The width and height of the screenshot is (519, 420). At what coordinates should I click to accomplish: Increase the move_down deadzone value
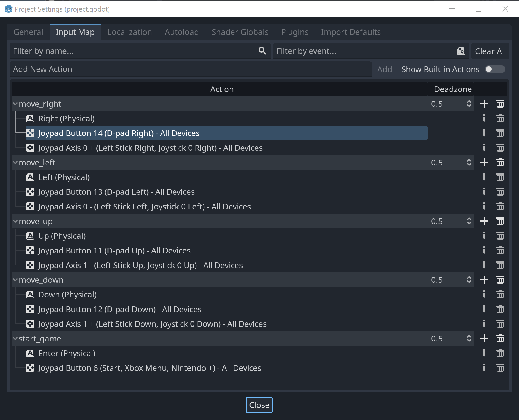click(469, 278)
